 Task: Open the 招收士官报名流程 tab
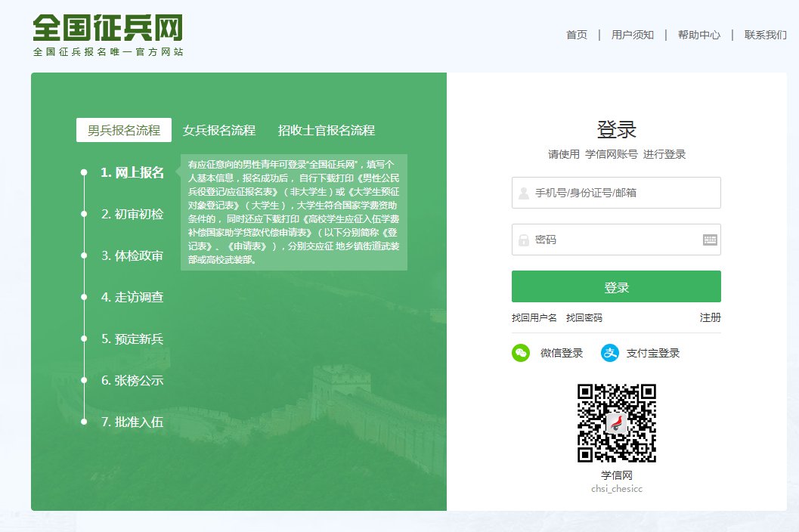pyautogui.click(x=326, y=130)
